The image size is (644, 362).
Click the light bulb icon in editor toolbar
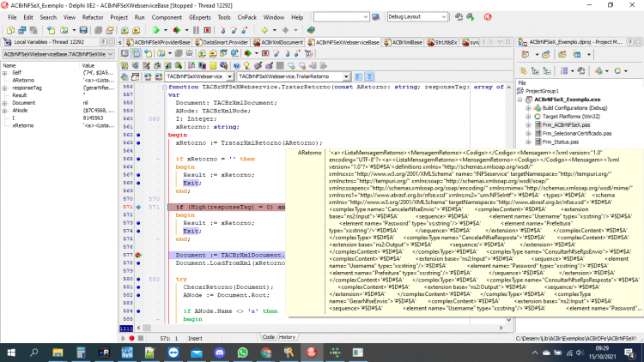point(246,65)
